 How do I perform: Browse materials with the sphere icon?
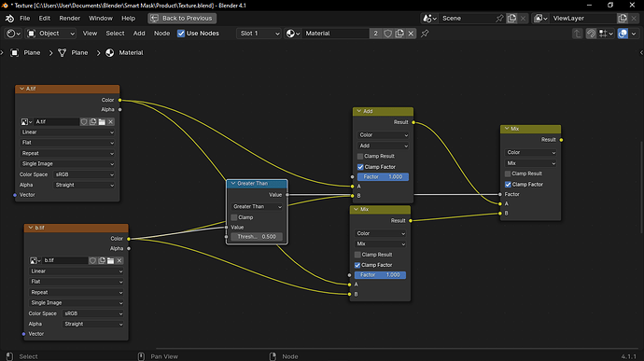(293, 34)
